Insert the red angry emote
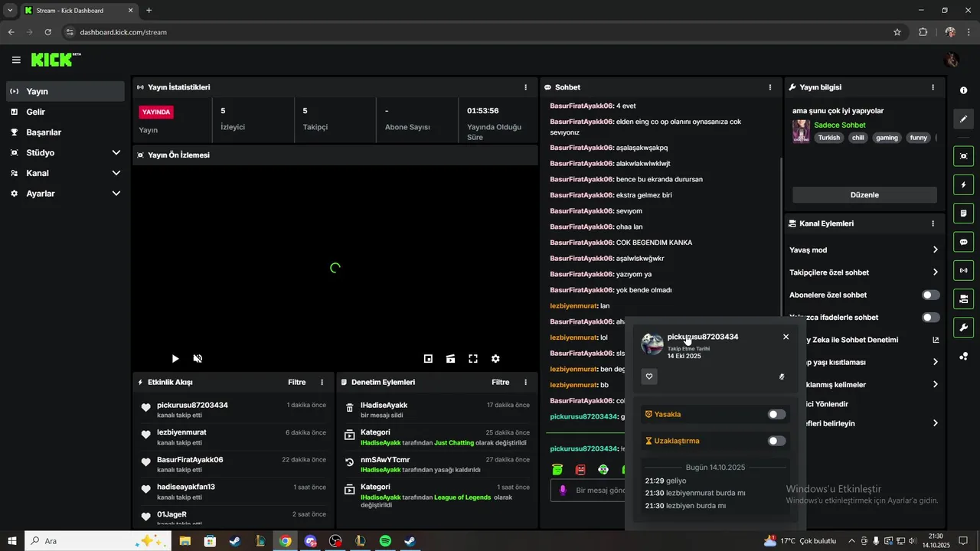This screenshot has height=551, width=980. coord(580,469)
